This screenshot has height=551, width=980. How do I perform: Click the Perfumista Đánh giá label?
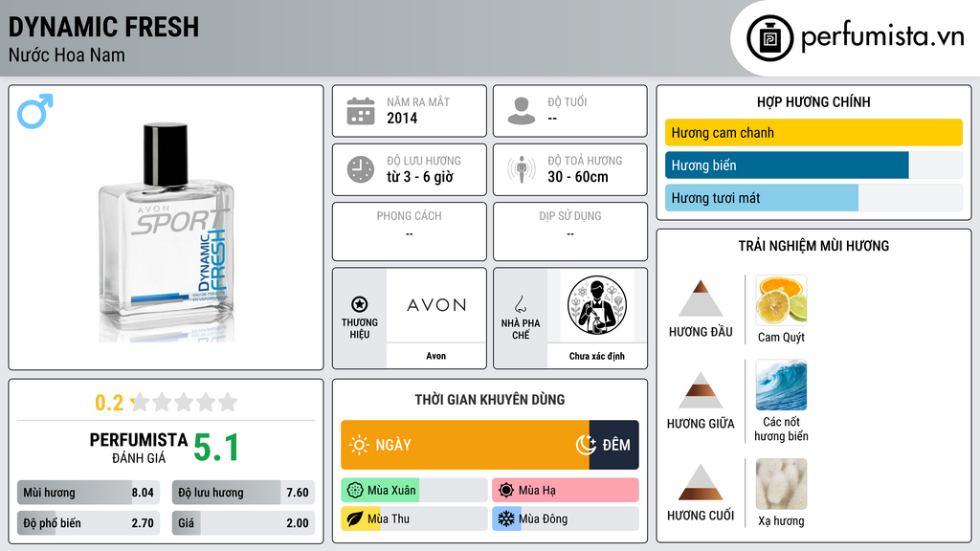tap(139, 448)
